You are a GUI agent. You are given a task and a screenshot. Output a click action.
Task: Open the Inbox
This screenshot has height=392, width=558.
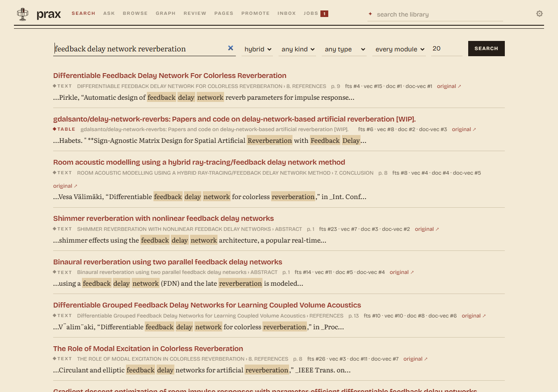point(286,14)
